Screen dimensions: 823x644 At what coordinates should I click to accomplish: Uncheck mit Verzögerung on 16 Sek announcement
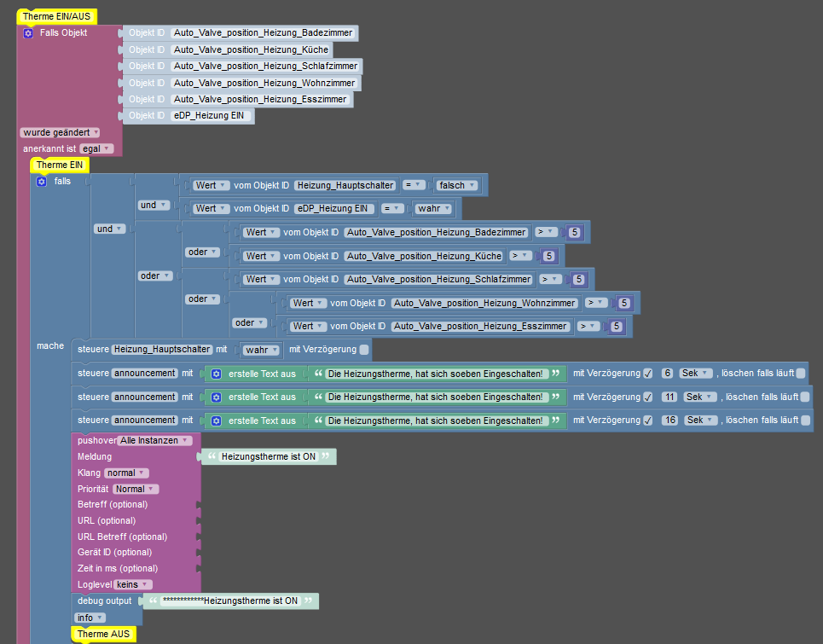648,420
